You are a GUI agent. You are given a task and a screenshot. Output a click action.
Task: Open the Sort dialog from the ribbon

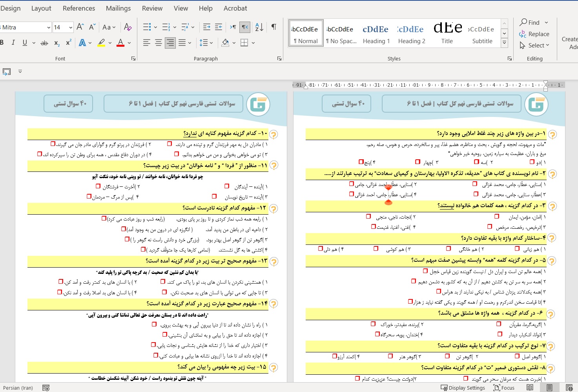click(259, 27)
